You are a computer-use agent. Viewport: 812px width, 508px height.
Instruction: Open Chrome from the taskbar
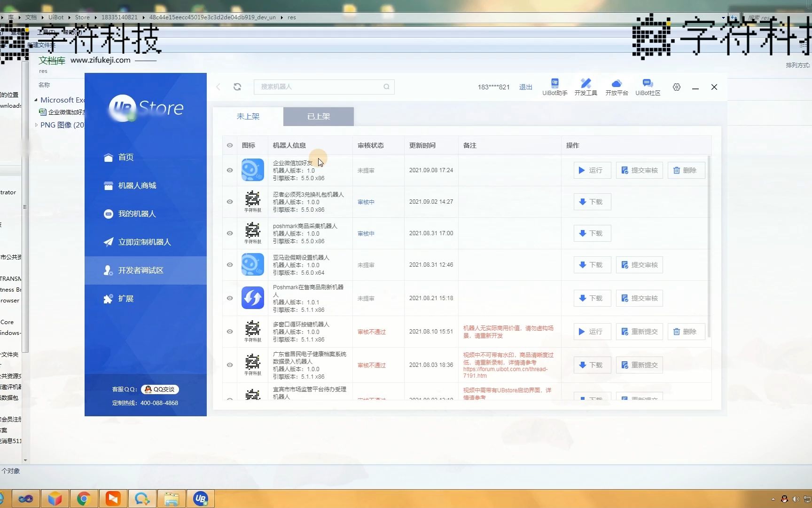pyautogui.click(x=84, y=499)
